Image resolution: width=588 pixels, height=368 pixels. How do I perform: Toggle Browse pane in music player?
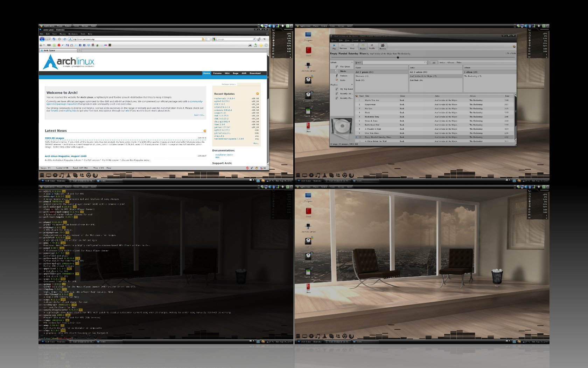[383, 47]
